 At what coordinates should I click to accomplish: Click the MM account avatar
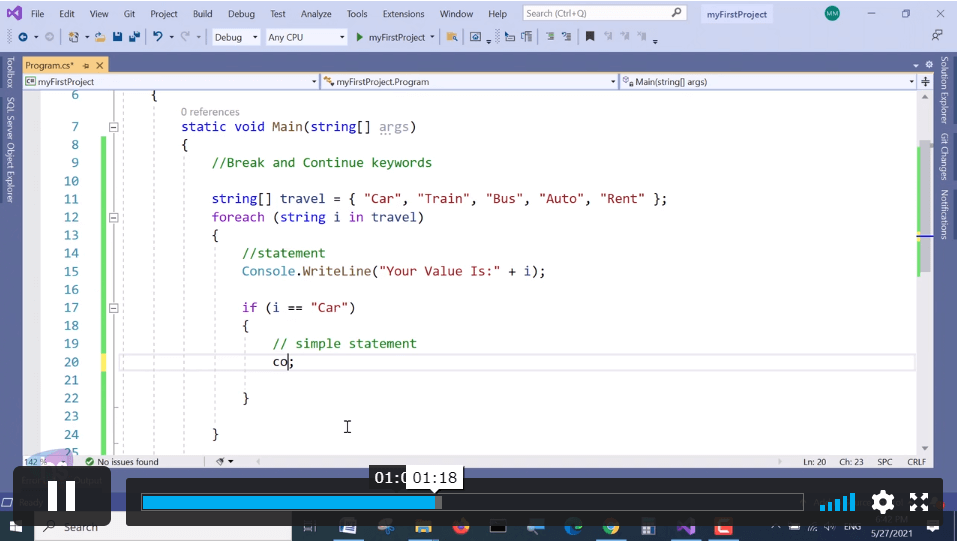tap(832, 13)
